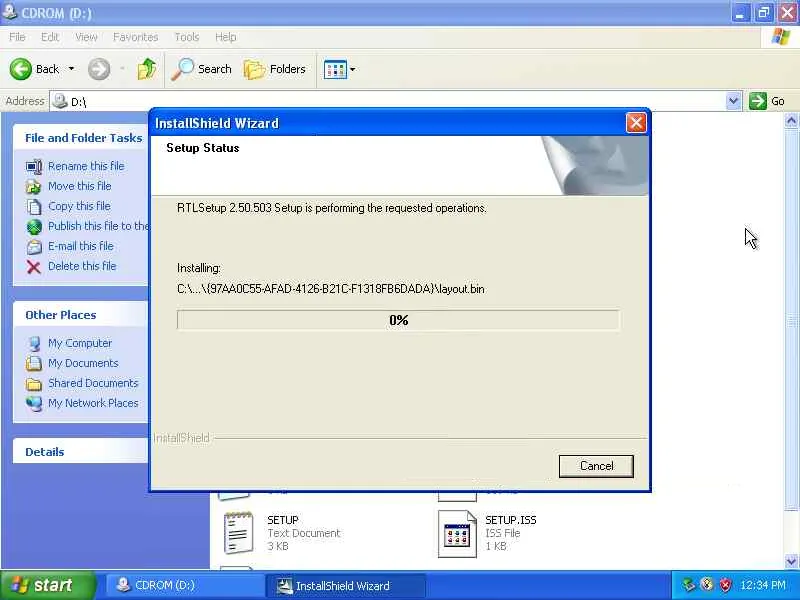Click the red security shield tray icon

click(x=725, y=585)
